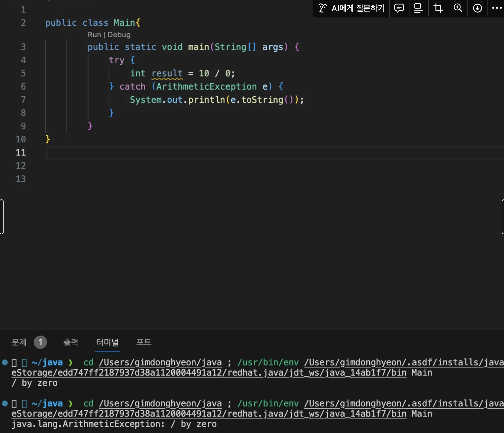504x433 pixels.
Task: Select the active 터미널 tab
Action: click(x=107, y=343)
